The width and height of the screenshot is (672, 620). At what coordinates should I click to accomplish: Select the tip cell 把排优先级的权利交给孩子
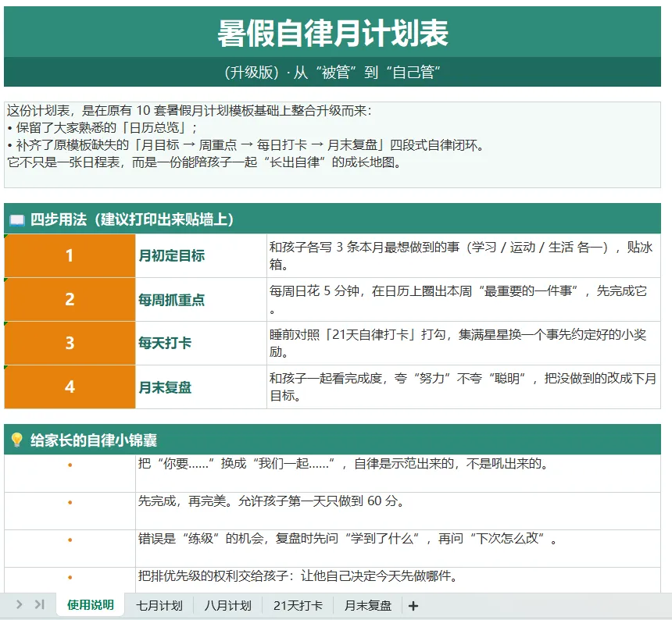(399, 581)
